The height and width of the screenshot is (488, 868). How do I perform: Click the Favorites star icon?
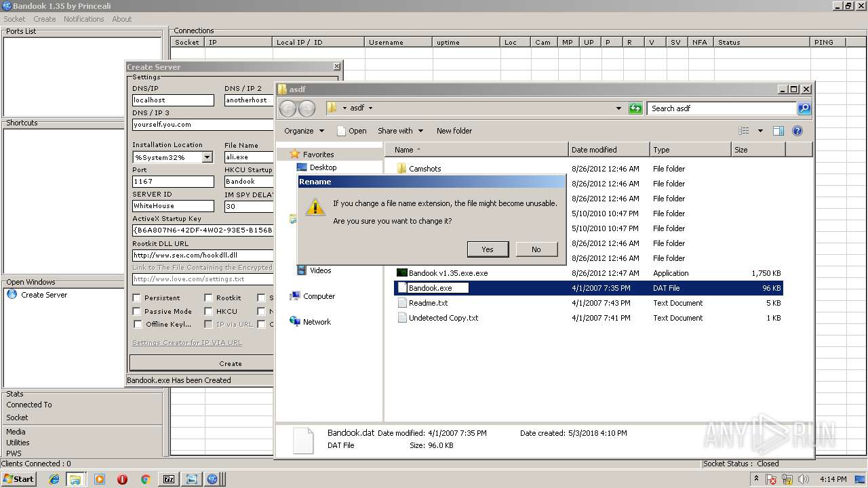294,155
